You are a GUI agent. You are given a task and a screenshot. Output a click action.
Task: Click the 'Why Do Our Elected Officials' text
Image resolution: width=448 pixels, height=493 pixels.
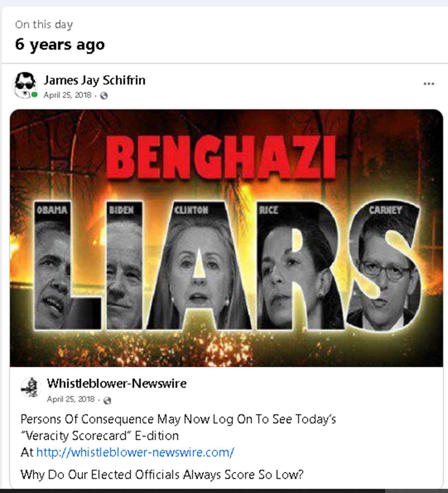[162, 475]
